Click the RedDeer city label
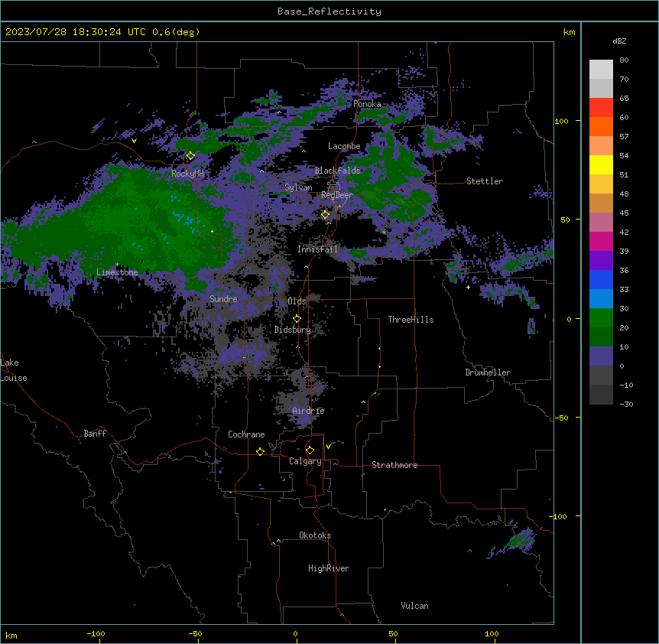 [x=337, y=195]
